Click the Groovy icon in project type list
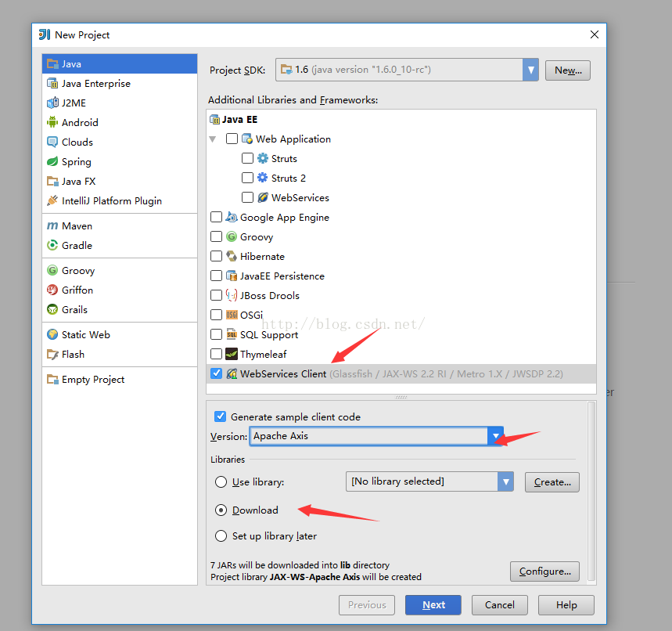Screen dimensions: 672x631 pyautogui.click(x=52, y=270)
